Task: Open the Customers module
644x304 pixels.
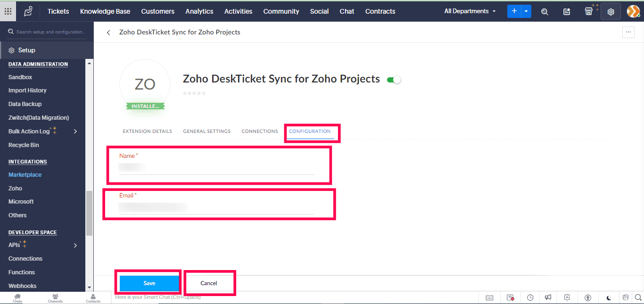Action: [158, 11]
